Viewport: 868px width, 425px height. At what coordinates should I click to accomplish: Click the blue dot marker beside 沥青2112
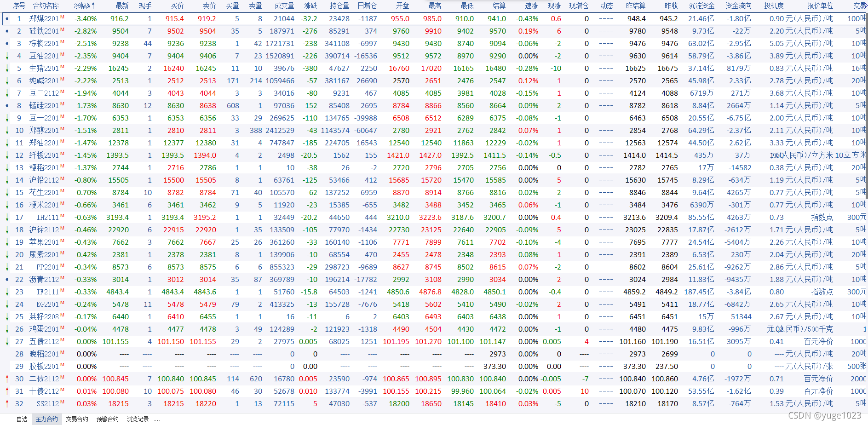click(7, 280)
